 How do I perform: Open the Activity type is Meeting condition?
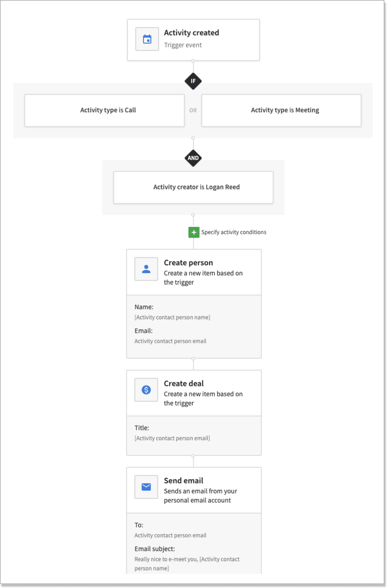pyautogui.click(x=281, y=110)
